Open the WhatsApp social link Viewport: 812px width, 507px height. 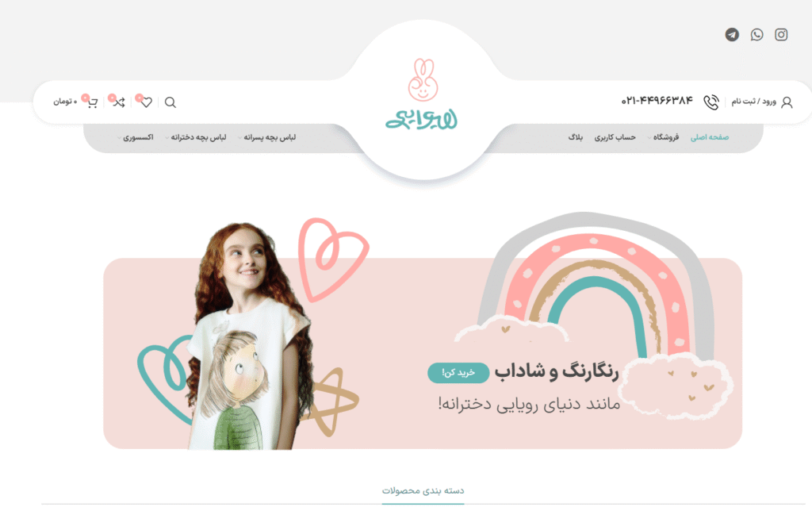click(756, 35)
